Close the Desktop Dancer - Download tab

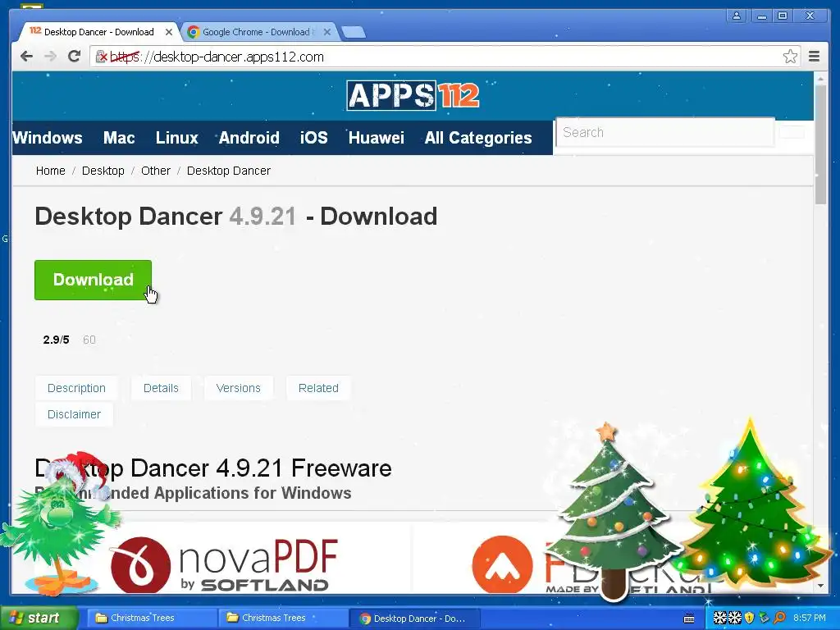(x=169, y=32)
